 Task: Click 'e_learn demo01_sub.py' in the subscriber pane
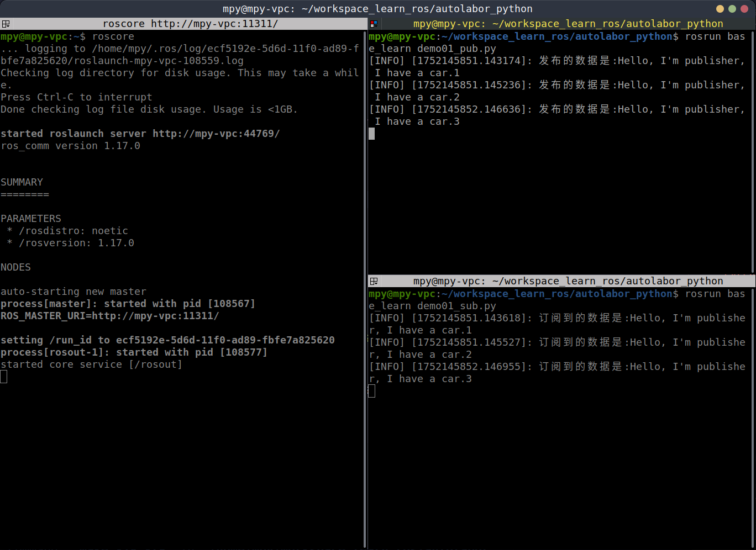click(x=433, y=306)
